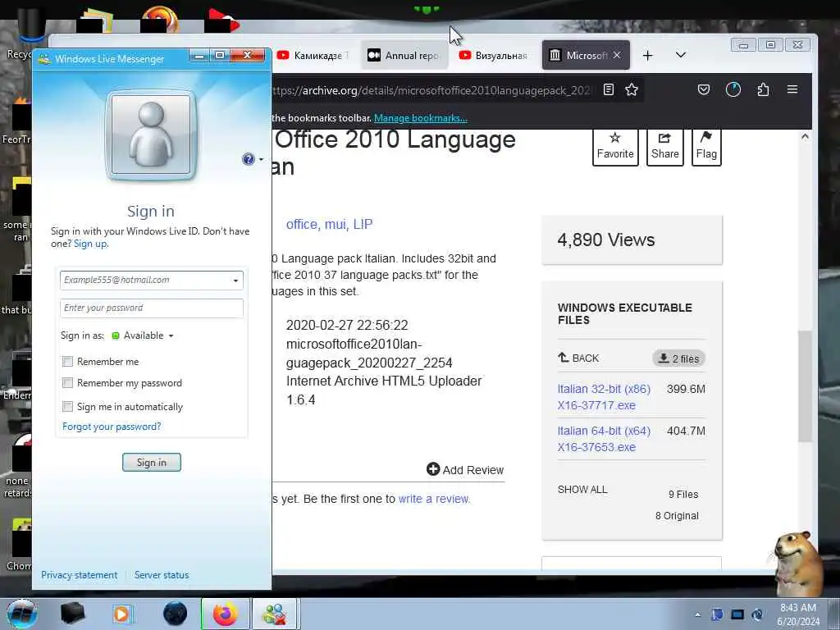Open the Forgot your password link

112,427
